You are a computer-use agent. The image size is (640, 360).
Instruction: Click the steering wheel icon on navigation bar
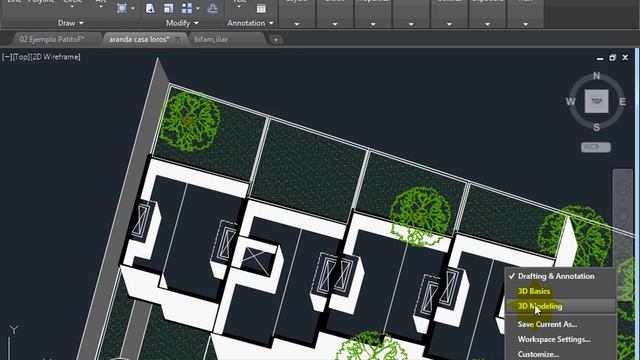tap(623, 188)
